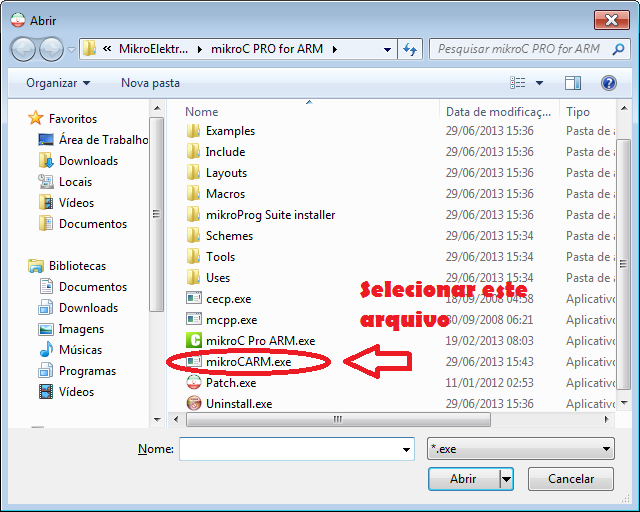Image resolution: width=640 pixels, height=512 pixels.
Task: Click Documentos under Favoritos
Action: (x=93, y=224)
